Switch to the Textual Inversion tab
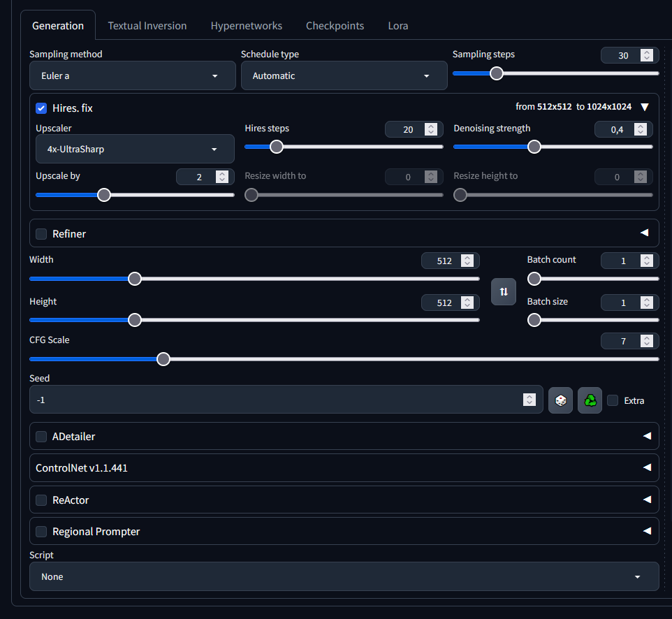Image resolution: width=672 pixels, height=619 pixels. [147, 26]
